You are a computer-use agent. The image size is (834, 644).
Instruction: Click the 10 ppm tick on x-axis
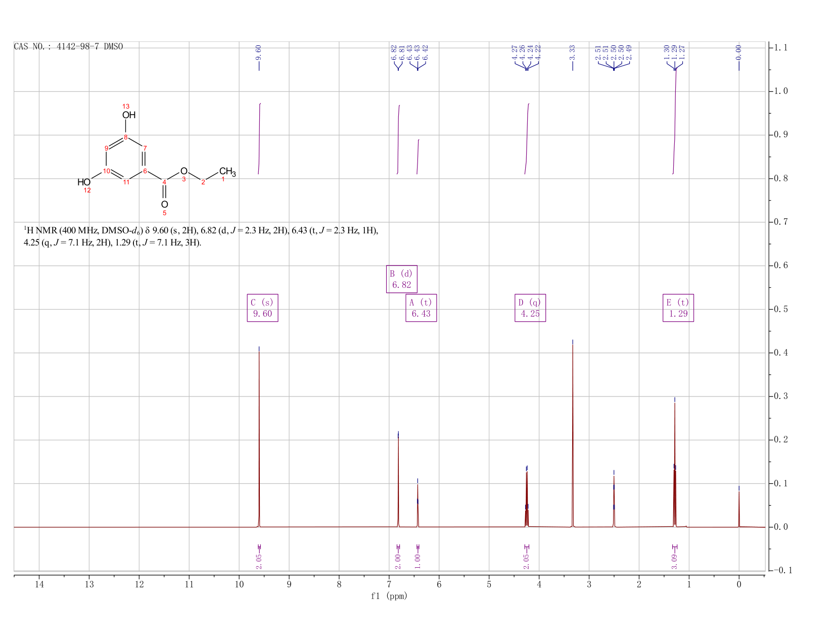(x=239, y=584)
